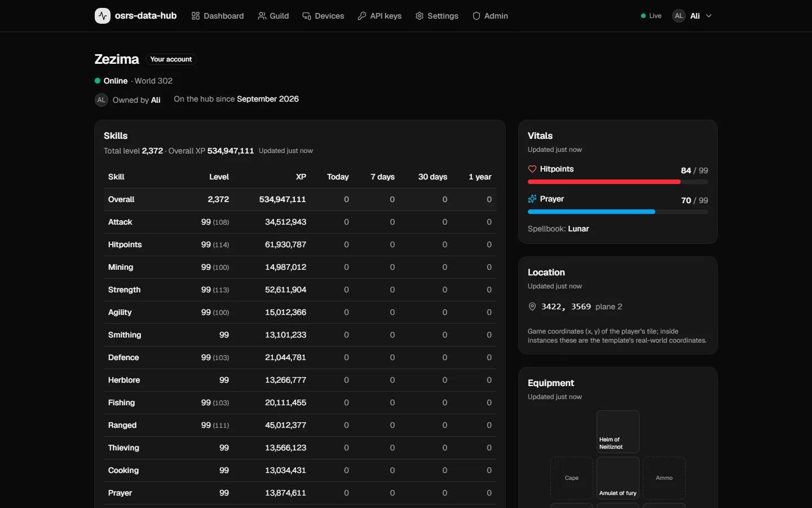This screenshot has width=812, height=508.
Task: Click the Spellbook: Lunar text
Action: [558, 229]
